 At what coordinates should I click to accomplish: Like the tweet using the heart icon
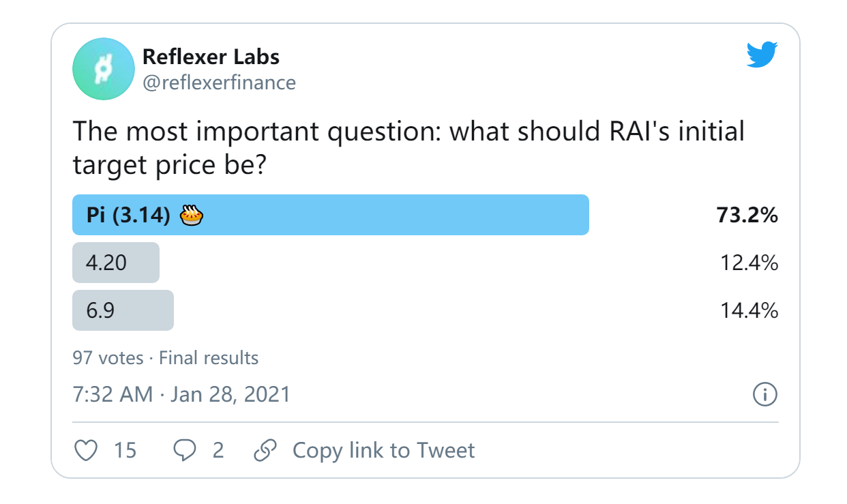click(x=85, y=450)
